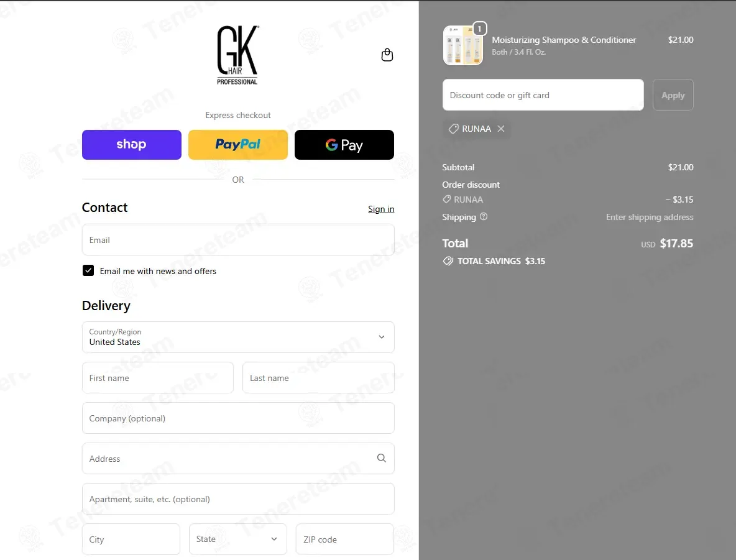Open the State dropdown
The height and width of the screenshot is (560, 736).
click(x=238, y=539)
